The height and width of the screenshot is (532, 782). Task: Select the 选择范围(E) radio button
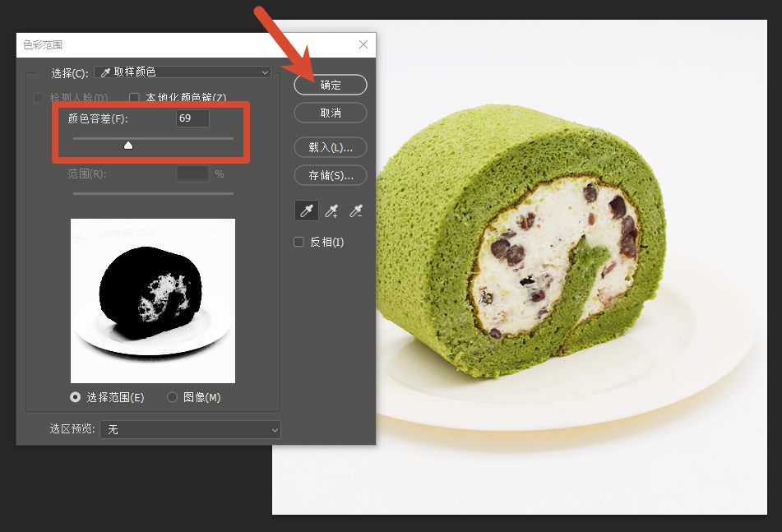[75, 397]
